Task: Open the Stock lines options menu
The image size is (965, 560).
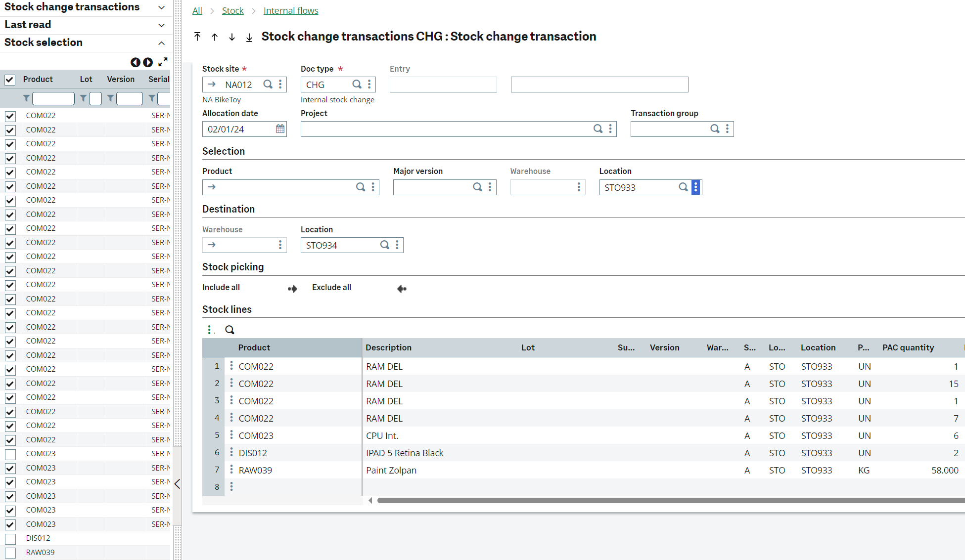Action: coord(210,329)
